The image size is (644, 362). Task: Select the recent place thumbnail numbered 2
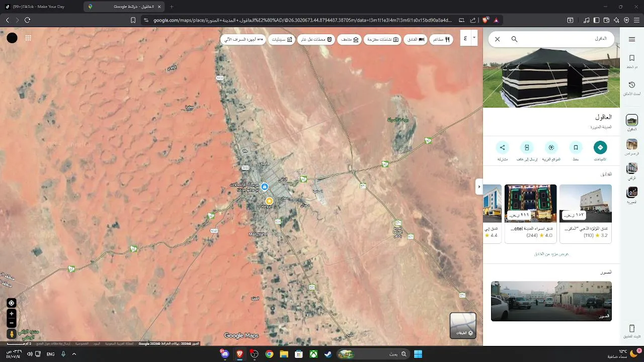pos(632,192)
